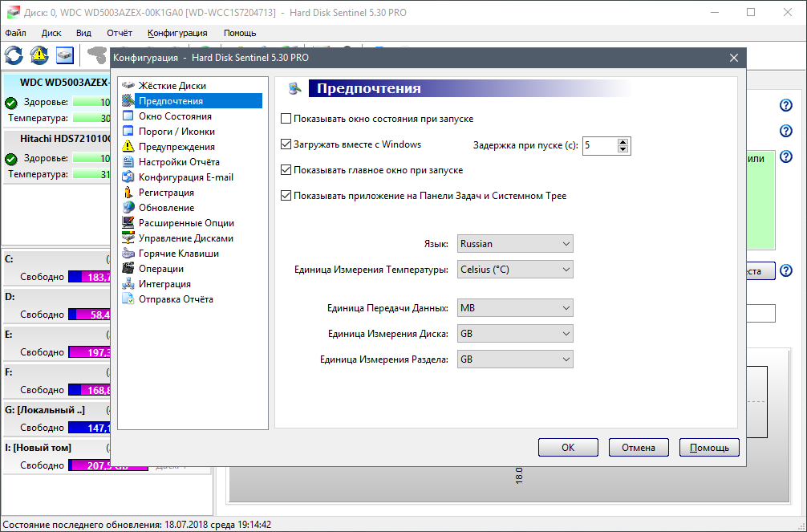Click the Окно Состояния sidebar icon
Viewport: 807px width, 532px height.
pyautogui.click(x=128, y=116)
